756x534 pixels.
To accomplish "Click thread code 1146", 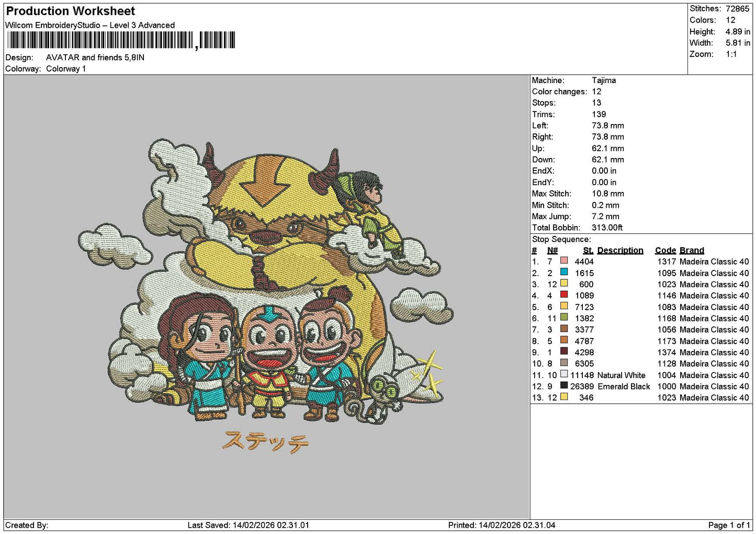I will pyautogui.click(x=667, y=296).
